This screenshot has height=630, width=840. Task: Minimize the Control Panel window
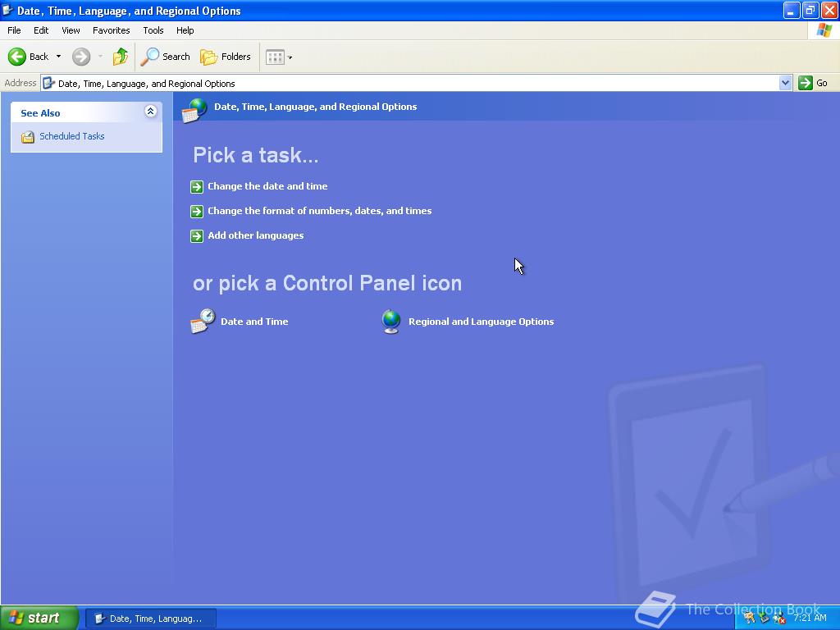click(x=792, y=10)
